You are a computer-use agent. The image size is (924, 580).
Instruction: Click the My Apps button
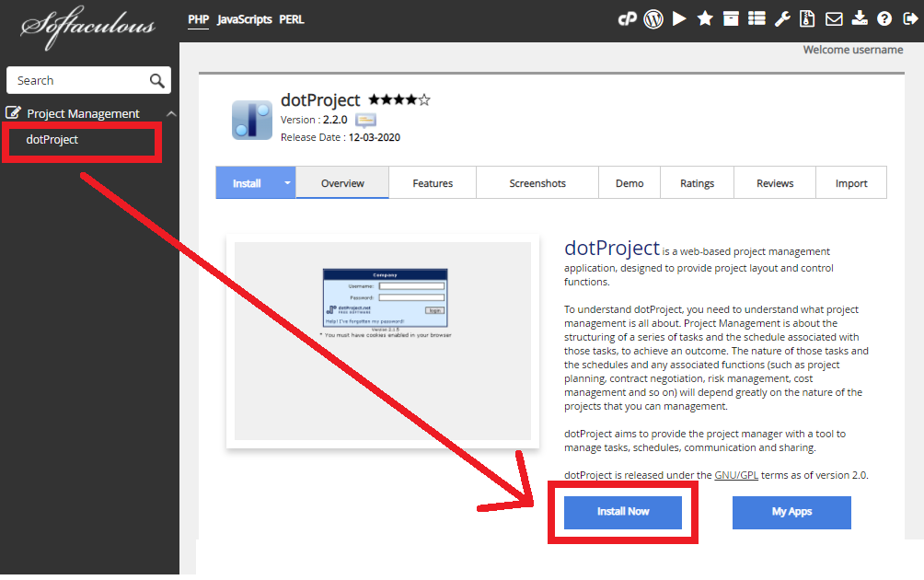[x=791, y=512]
